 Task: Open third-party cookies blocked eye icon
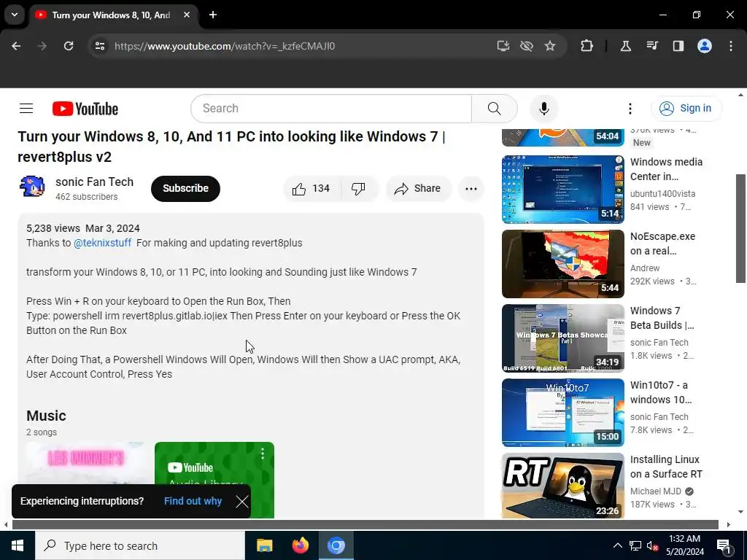(x=527, y=46)
